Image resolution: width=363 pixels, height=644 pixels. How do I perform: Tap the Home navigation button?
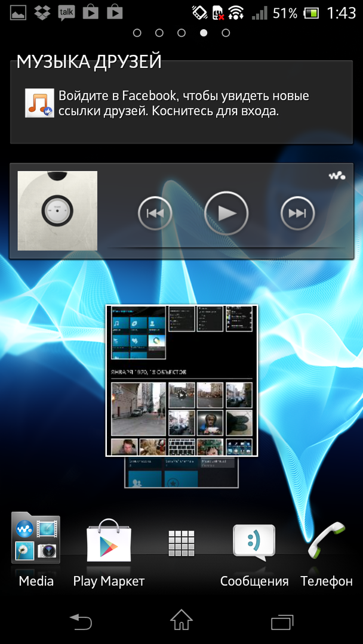(x=181, y=620)
